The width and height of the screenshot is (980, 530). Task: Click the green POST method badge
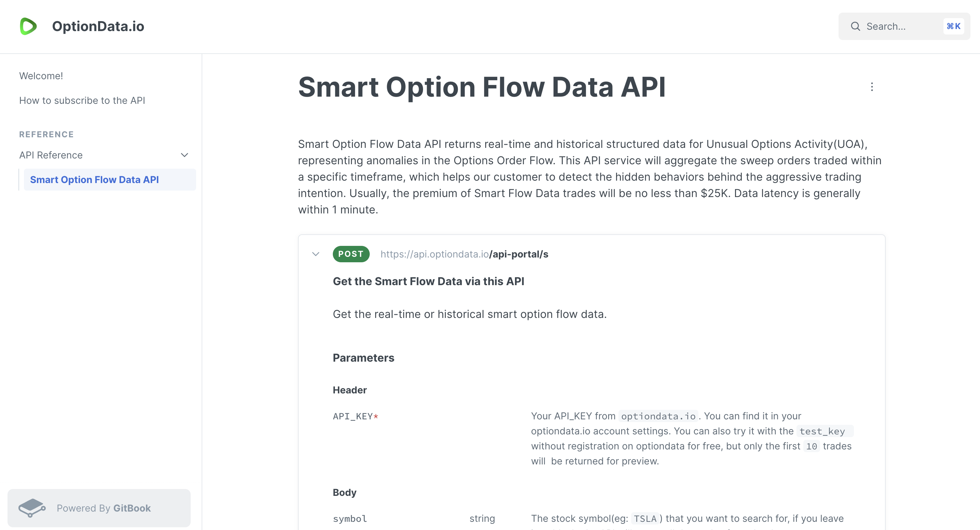(351, 254)
